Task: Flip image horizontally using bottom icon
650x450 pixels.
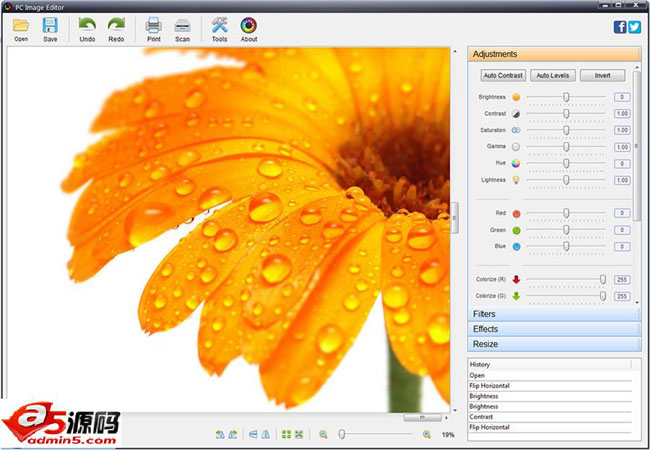Action: pos(266,434)
